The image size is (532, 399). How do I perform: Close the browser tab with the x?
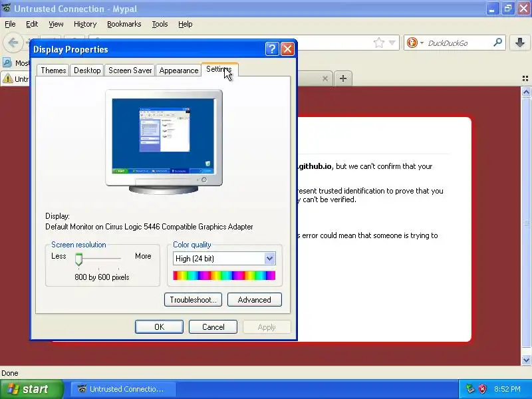pos(325,78)
